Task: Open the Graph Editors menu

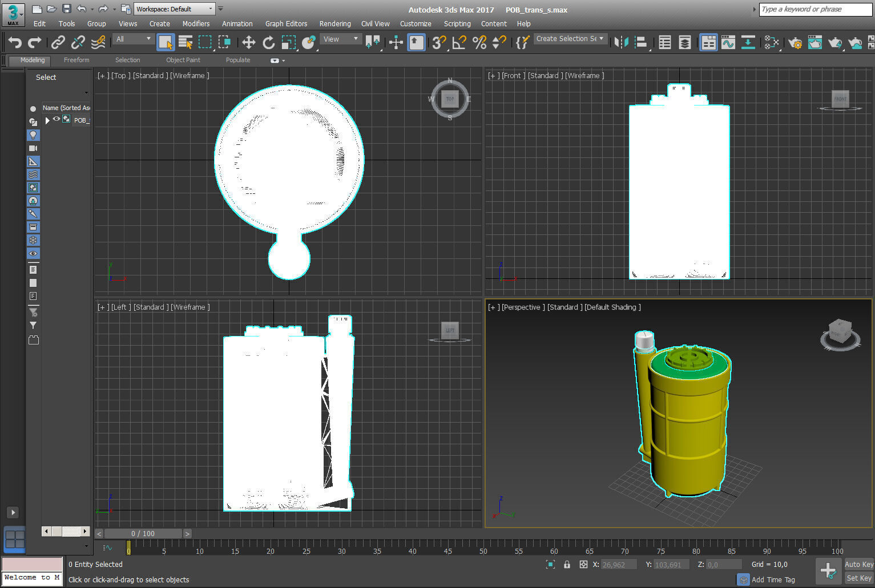Action: [286, 24]
